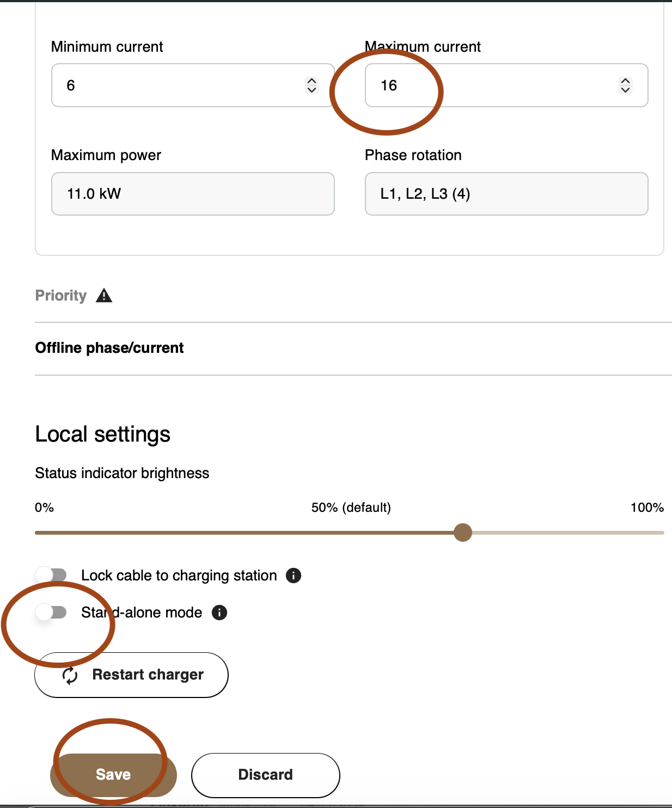Click the warning triangle icon beside Priority
The width and height of the screenshot is (672, 808).
(x=104, y=296)
